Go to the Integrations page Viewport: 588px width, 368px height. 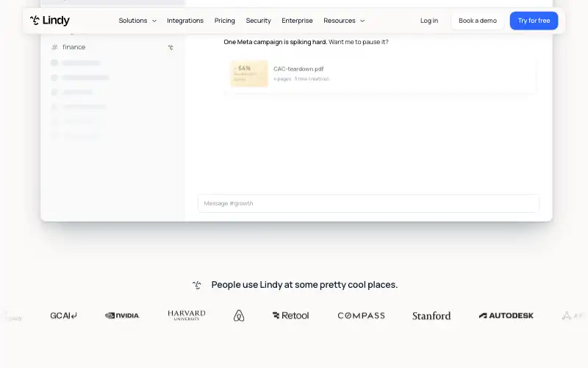185,21
